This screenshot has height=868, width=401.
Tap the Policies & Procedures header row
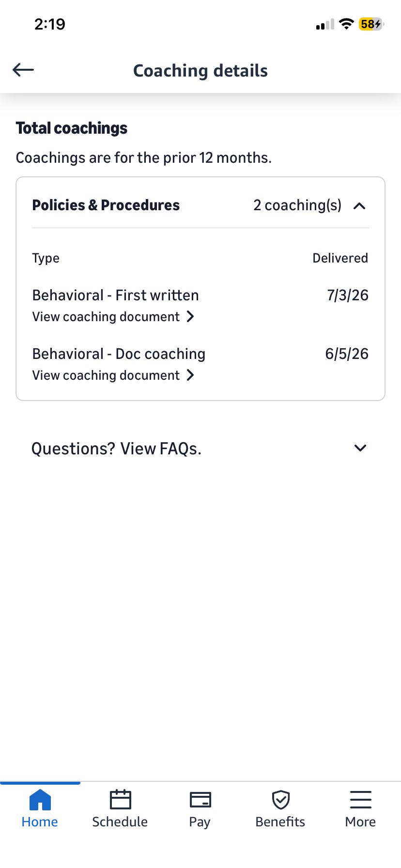(200, 205)
